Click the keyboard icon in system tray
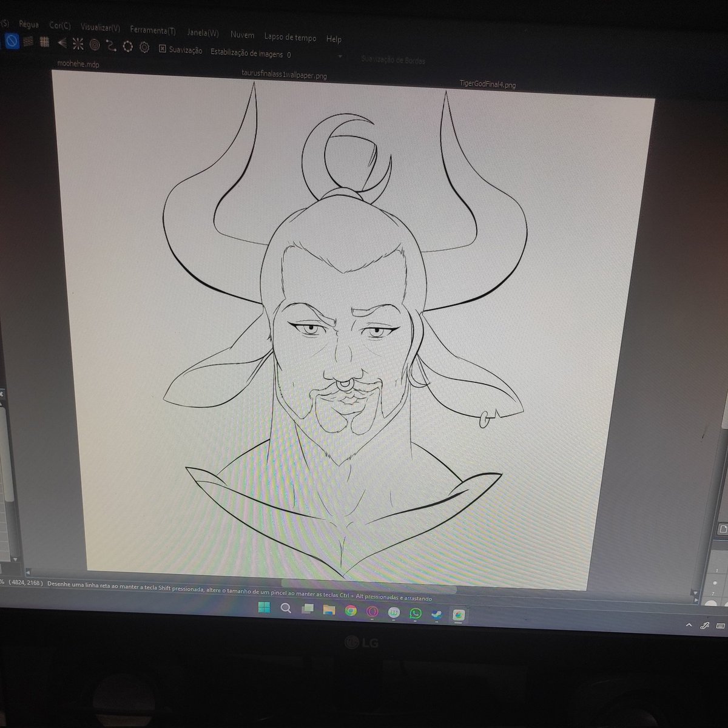The image size is (728, 728). pos(721,625)
